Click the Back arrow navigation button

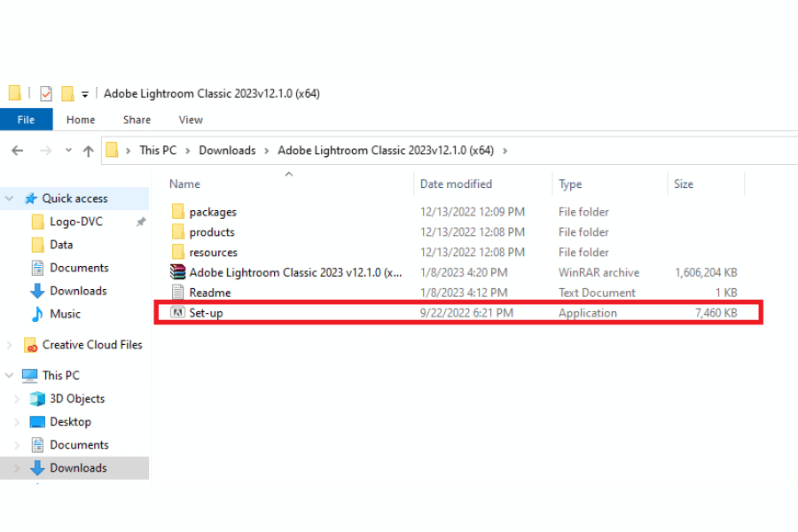click(x=17, y=151)
